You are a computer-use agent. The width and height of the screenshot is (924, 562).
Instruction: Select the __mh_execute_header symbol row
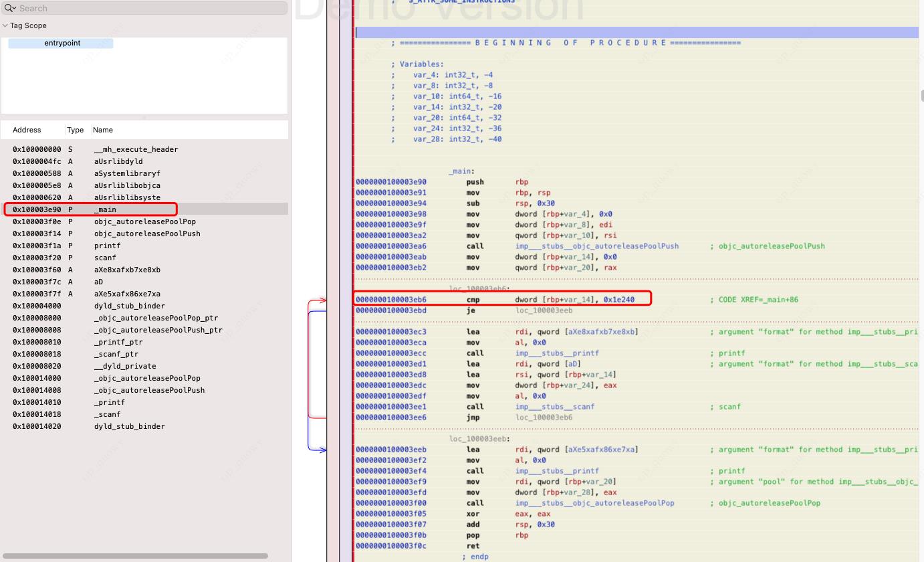tap(144, 149)
